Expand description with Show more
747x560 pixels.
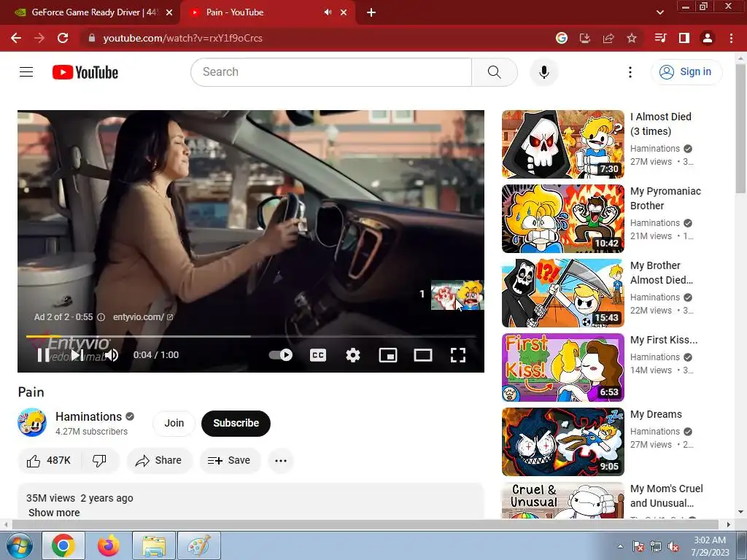pyautogui.click(x=54, y=513)
